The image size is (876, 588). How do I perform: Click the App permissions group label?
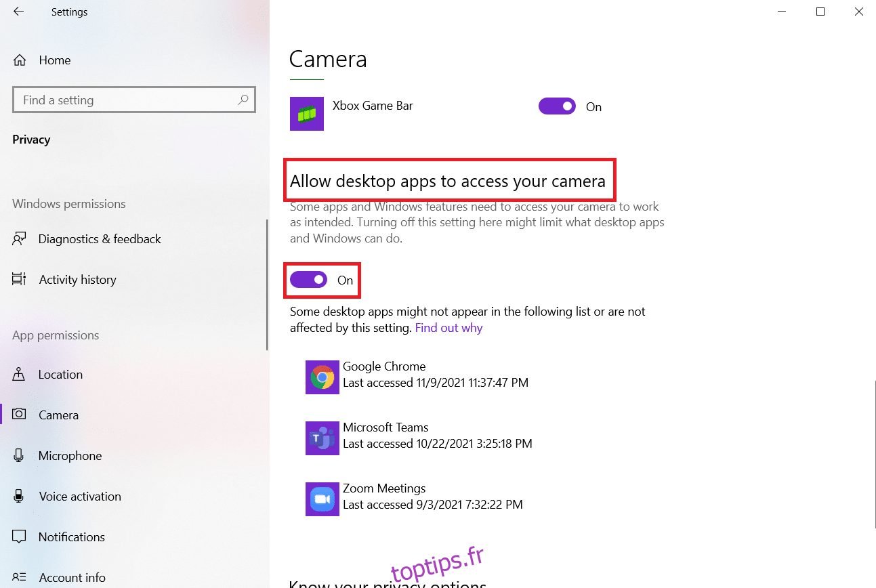point(56,335)
